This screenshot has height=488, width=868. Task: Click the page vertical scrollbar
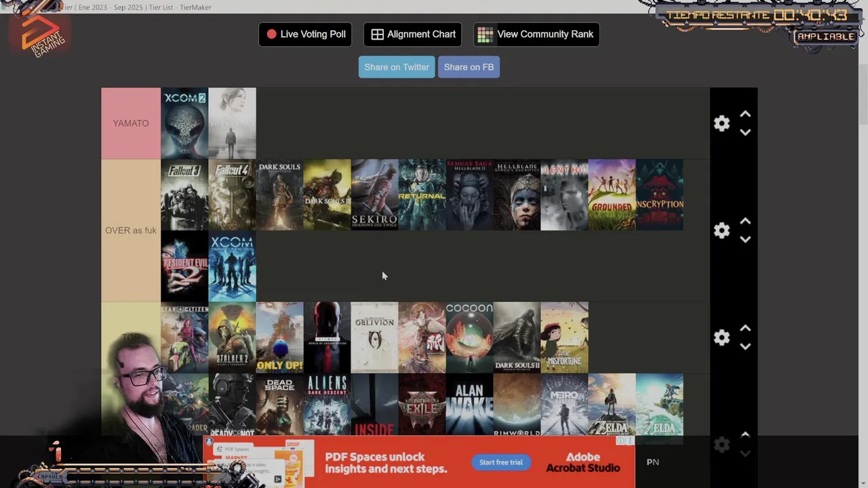863,95
